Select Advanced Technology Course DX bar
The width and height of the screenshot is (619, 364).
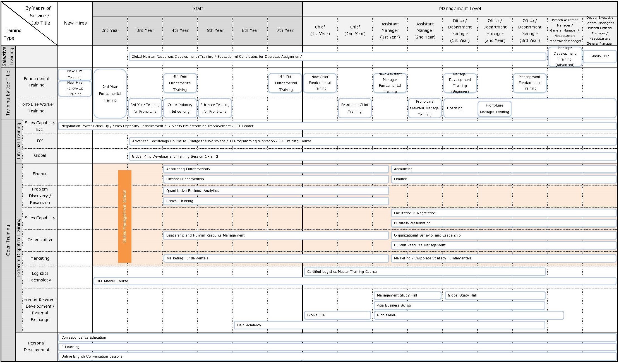(x=373, y=141)
